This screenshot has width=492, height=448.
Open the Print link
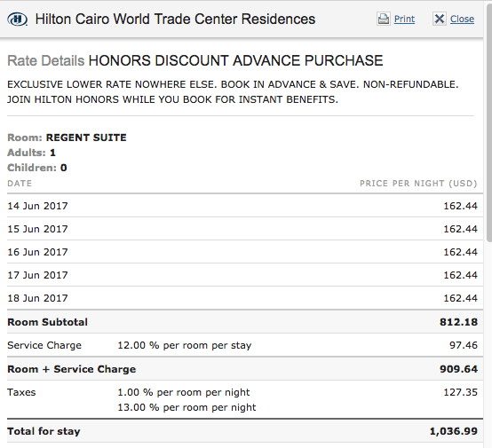[x=404, y=19]
